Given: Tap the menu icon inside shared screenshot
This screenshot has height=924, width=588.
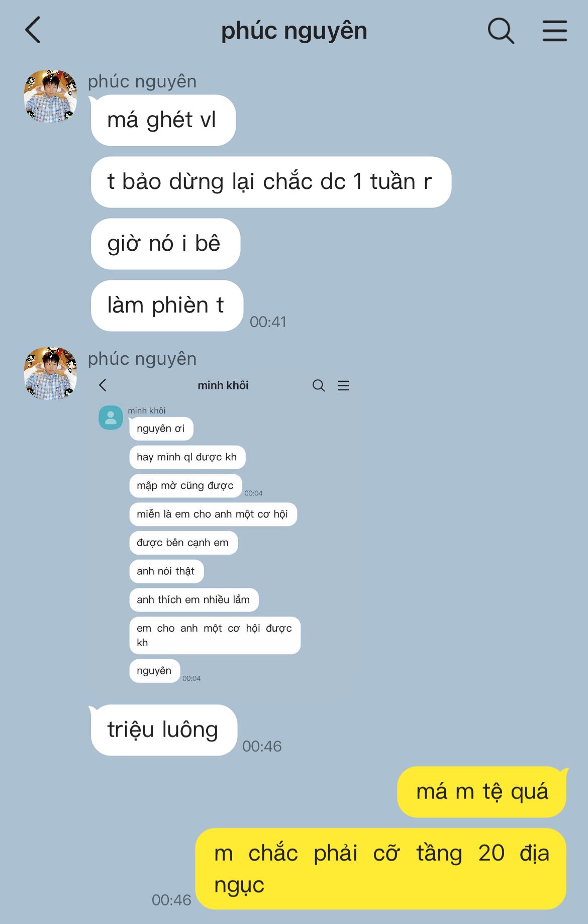Looking at the screenshot, I should click(x=344, y=385).
